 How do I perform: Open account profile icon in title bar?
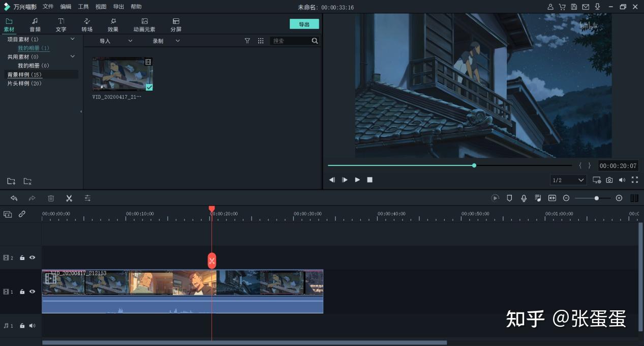pos(550,7)
